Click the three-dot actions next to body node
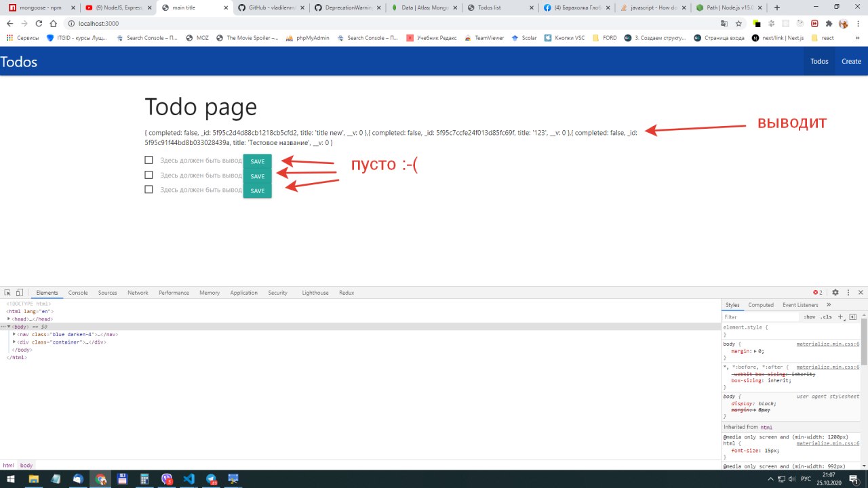The image size is (868, 488). [x=3, y=327]
